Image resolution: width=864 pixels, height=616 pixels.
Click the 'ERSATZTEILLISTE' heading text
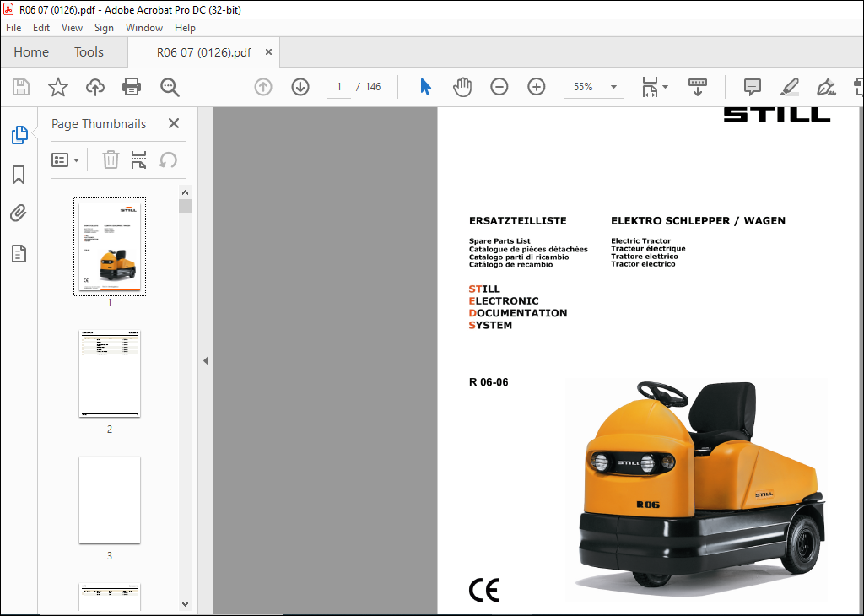pos(517,221)
